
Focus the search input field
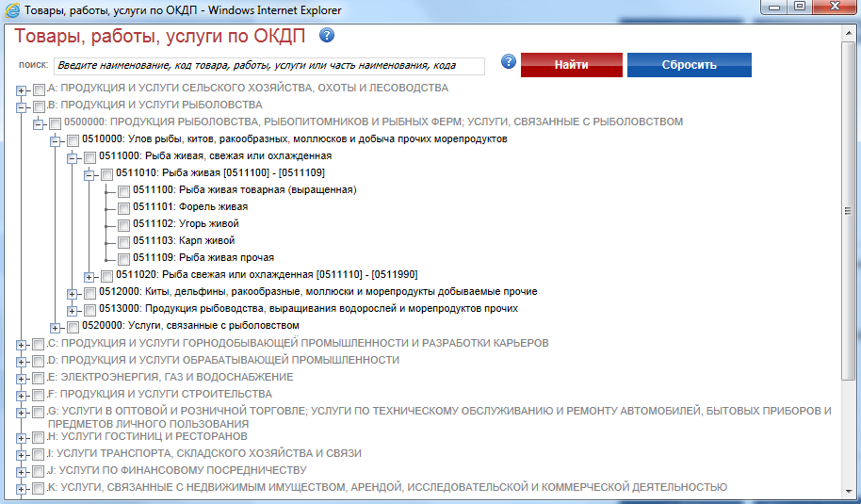tap(269, 66)
